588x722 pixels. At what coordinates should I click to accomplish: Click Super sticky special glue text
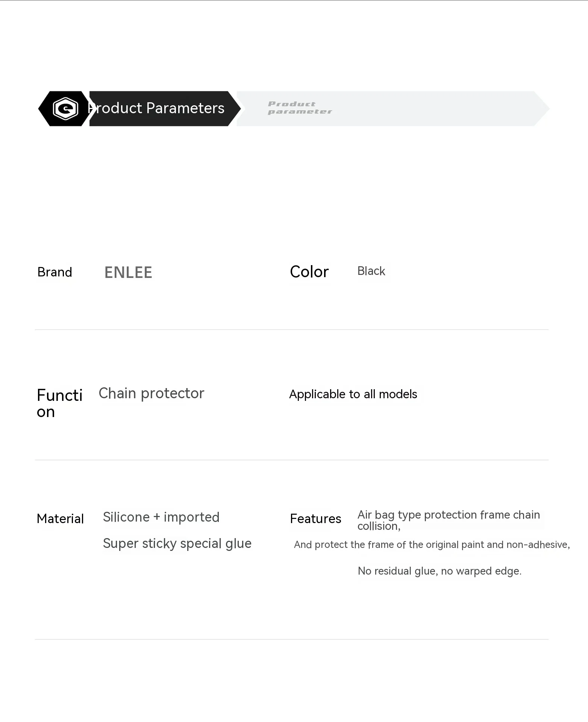[177, 543]
